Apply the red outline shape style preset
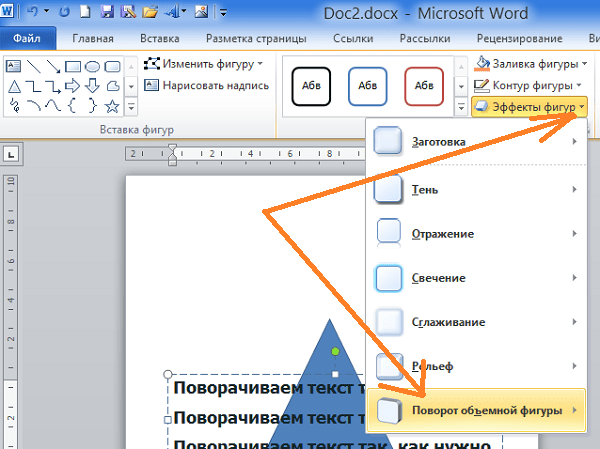Image resolution: width=600 pixels, height=449 pixels. coord(424,86)
